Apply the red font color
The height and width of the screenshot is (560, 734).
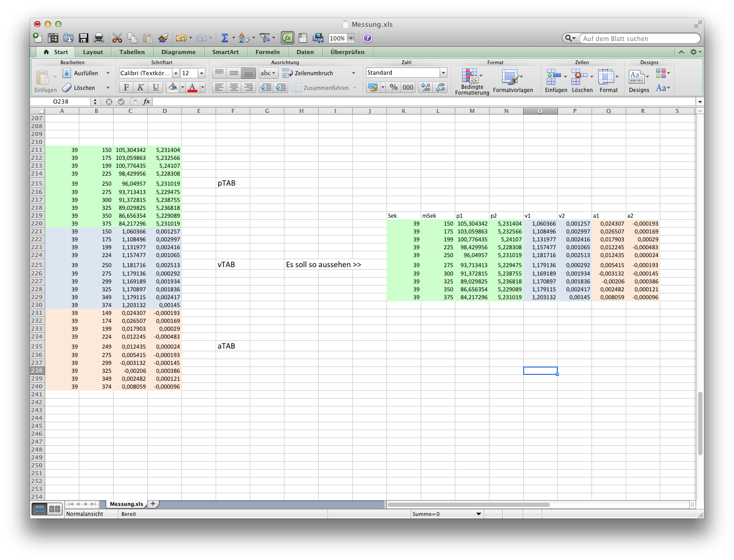tap(192, 87)
